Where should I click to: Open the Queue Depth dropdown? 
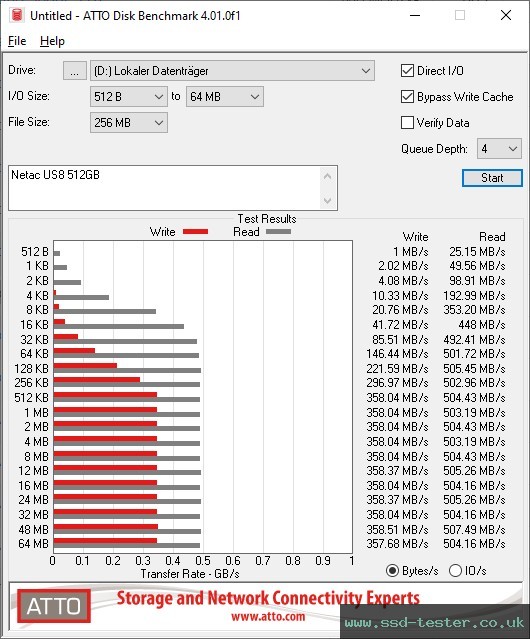(499, 149)
